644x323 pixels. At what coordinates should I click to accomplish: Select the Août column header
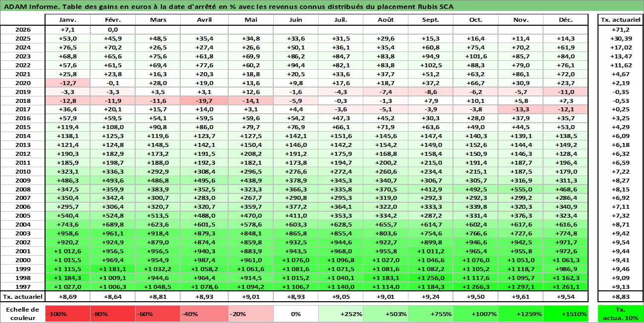pos(386,20)
